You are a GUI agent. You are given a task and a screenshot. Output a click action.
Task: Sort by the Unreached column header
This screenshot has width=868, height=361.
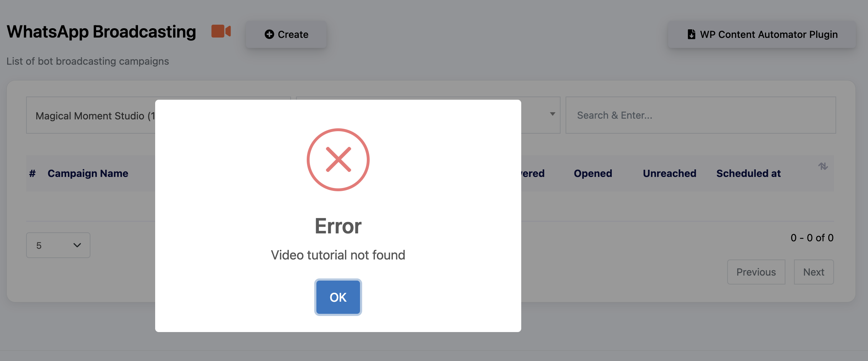[669, 173]
